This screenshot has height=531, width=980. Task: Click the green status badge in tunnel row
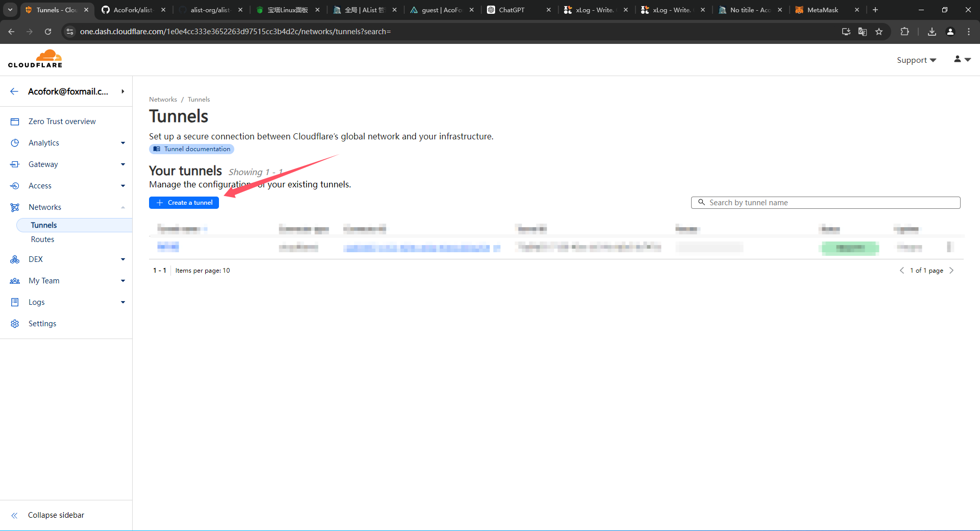tap(850, 248)
